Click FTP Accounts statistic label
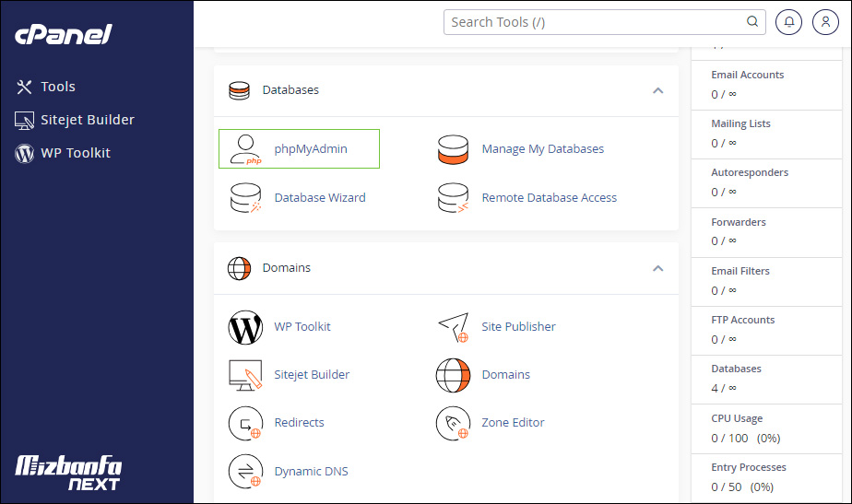The width and height of the screenshot is (852, 504). point(743,320)
